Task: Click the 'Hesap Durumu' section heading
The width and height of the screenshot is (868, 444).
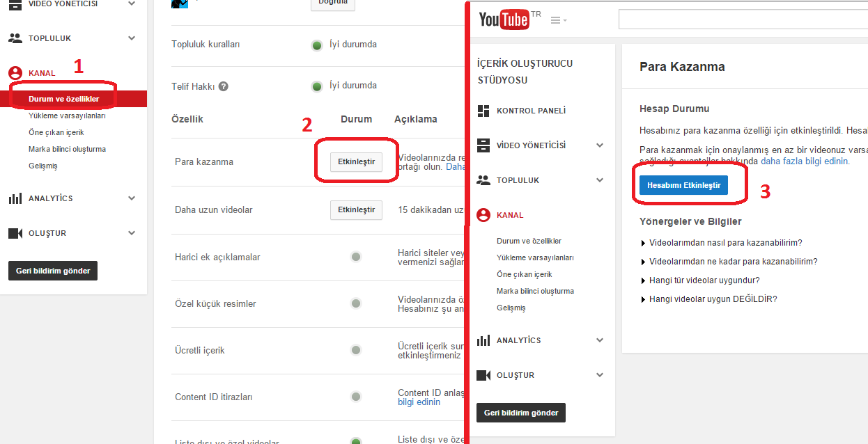Action: (x=674, y=109)
